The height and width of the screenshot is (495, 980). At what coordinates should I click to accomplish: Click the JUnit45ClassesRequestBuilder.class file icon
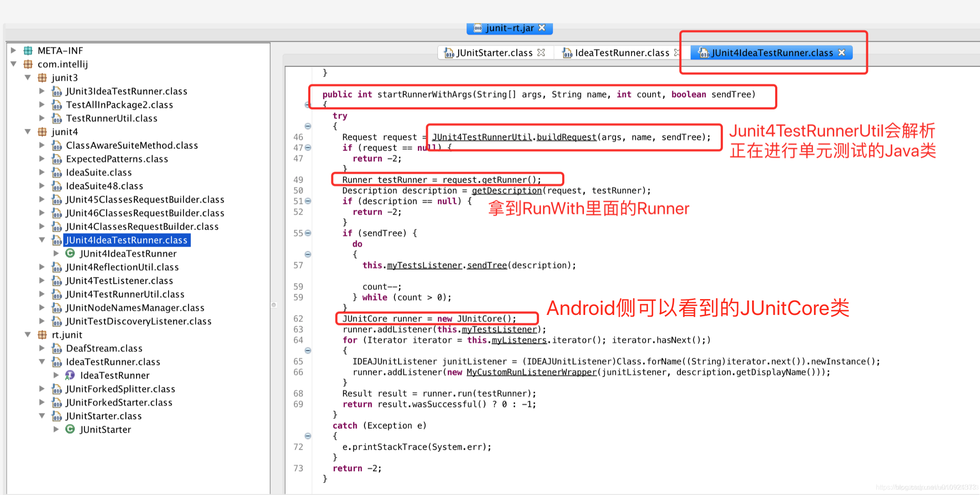click(x=56, y=200)
